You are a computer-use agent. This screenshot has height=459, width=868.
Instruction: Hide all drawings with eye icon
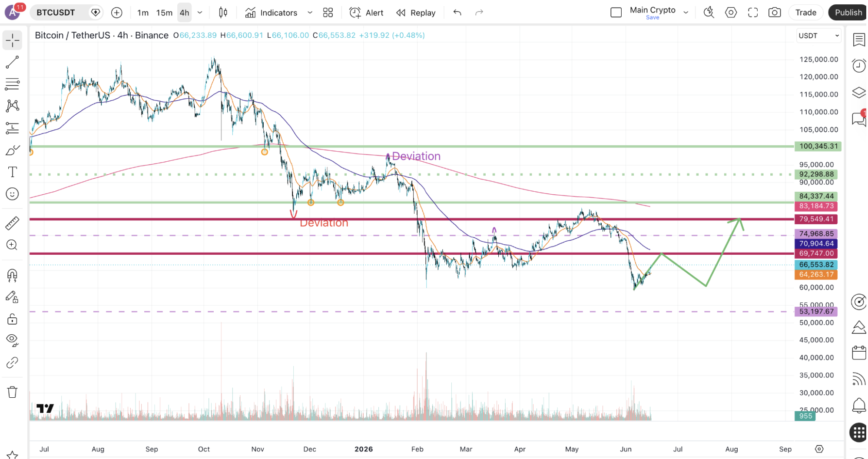coord(12,340)
